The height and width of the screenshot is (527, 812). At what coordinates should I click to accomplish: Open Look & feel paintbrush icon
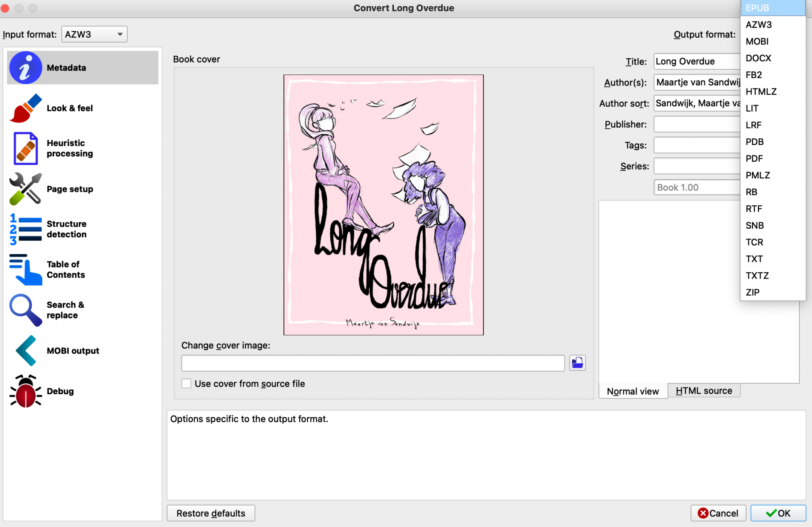(25, 108)
